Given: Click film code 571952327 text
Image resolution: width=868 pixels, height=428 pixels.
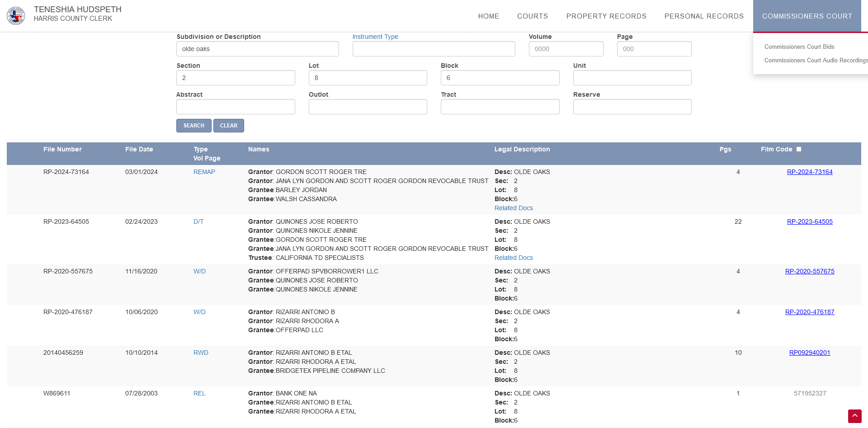Looking at the screenshot, I should pyautogui.click(x=810, y=393).
